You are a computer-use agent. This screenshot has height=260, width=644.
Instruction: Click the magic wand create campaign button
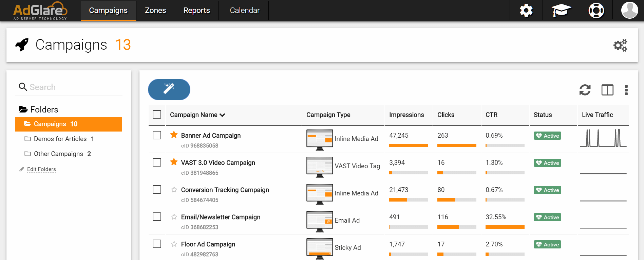169,89
